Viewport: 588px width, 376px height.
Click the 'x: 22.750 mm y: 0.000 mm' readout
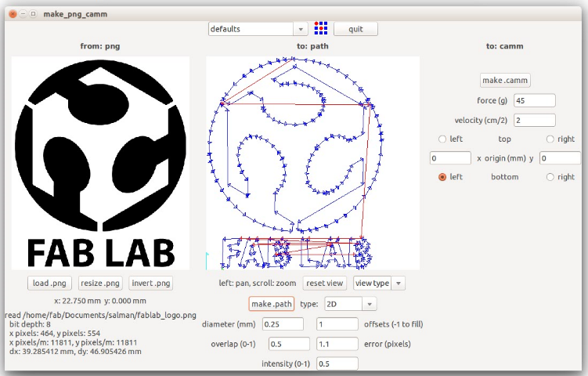click(100, 301)
